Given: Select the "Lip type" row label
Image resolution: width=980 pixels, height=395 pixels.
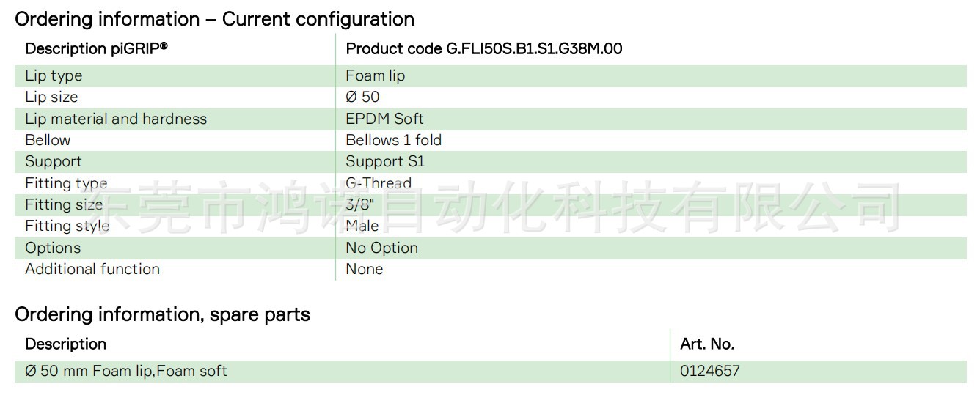Looking at the screenshot, I should 54,75.
